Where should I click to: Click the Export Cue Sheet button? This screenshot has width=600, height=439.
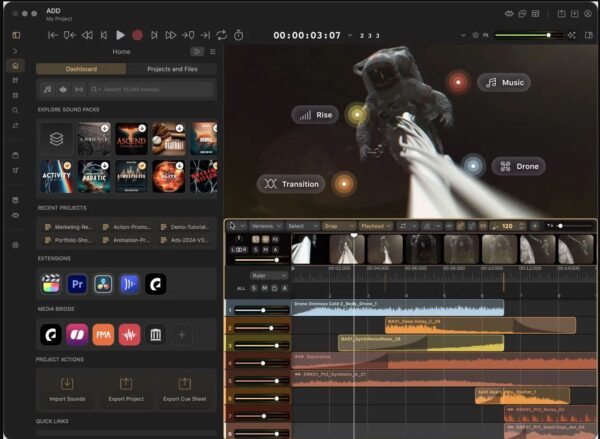[184, 389]
